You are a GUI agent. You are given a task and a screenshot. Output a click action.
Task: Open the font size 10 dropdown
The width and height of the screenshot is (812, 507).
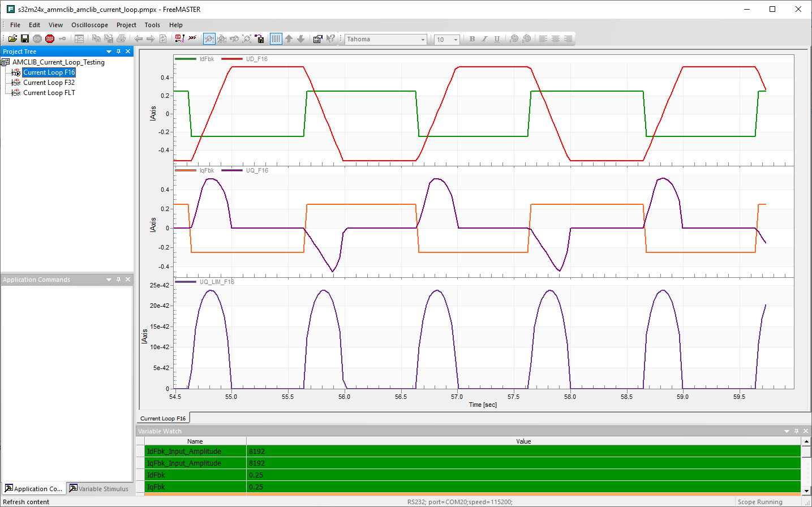click(x=456, y=39)
